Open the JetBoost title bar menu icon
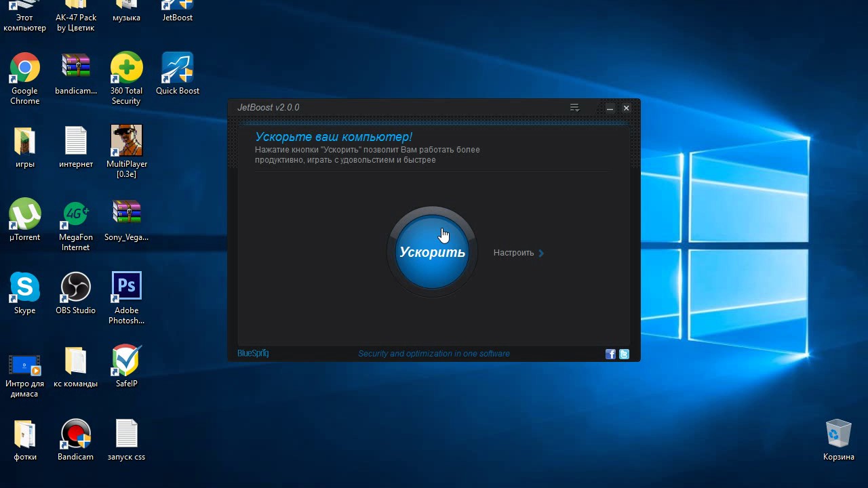This screenshot has width=868, height=488. [x=574, y=108]
